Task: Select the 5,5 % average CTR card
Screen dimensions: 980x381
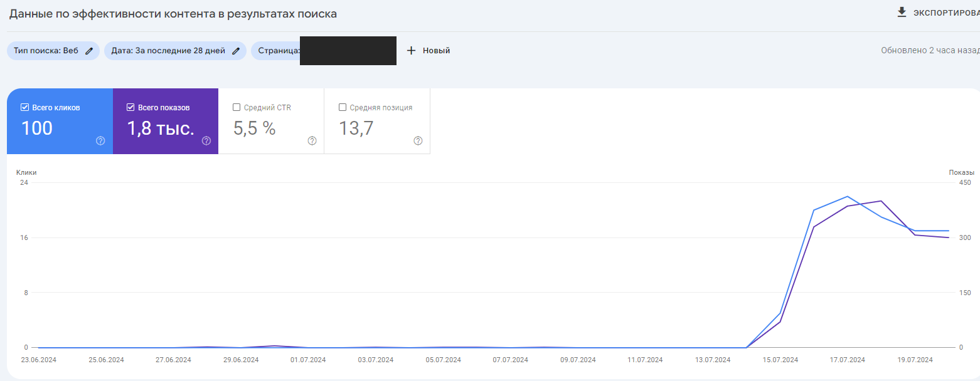Action: click(x=271, y=121)
